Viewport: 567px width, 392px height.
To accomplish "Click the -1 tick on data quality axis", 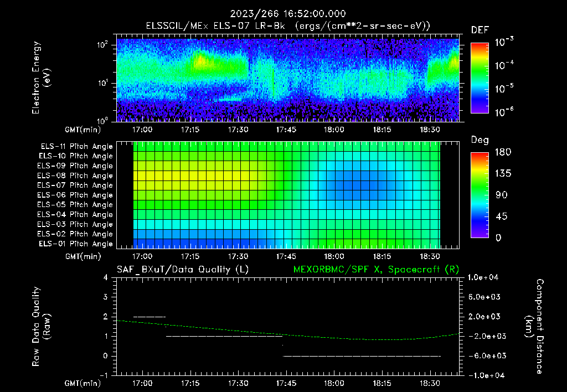I will click(x=104, y=375).
